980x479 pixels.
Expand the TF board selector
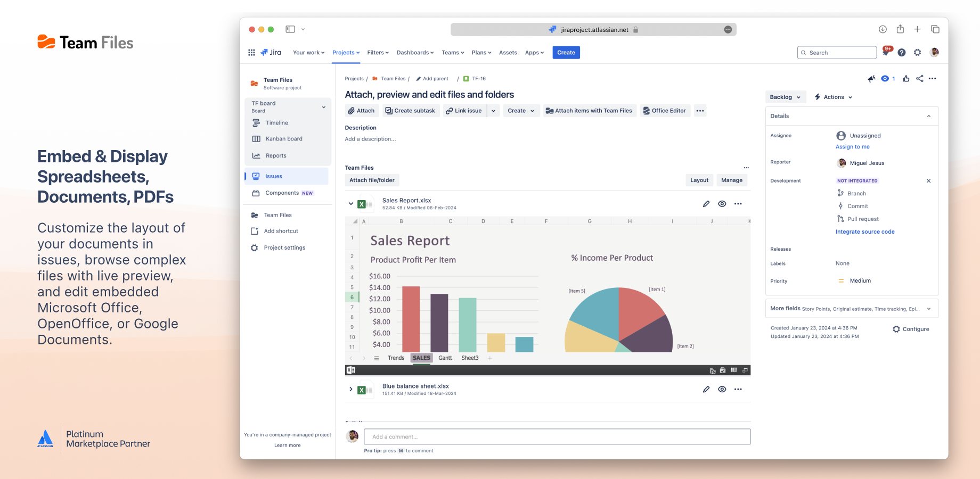(323, 107)
